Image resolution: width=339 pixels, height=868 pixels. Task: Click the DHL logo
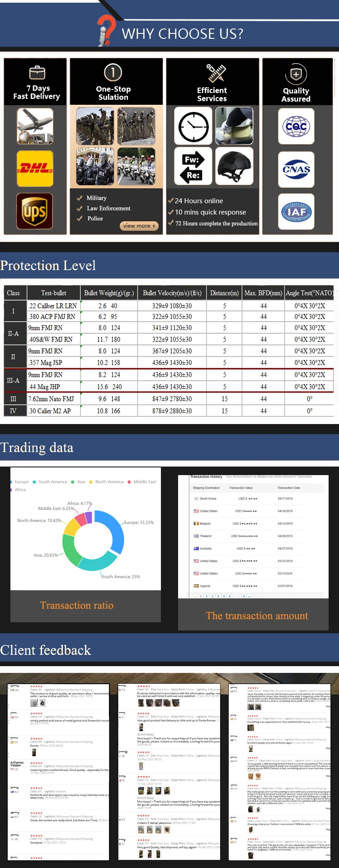click(35, 169)
